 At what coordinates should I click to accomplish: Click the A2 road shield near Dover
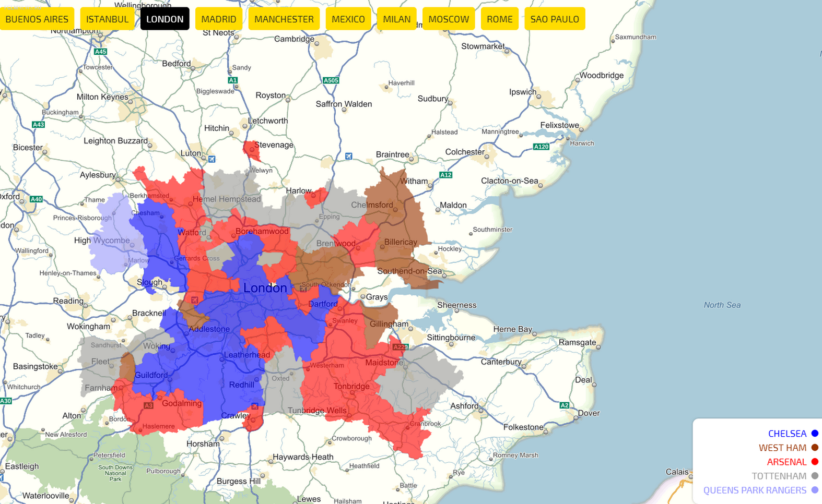click(564, 405)
